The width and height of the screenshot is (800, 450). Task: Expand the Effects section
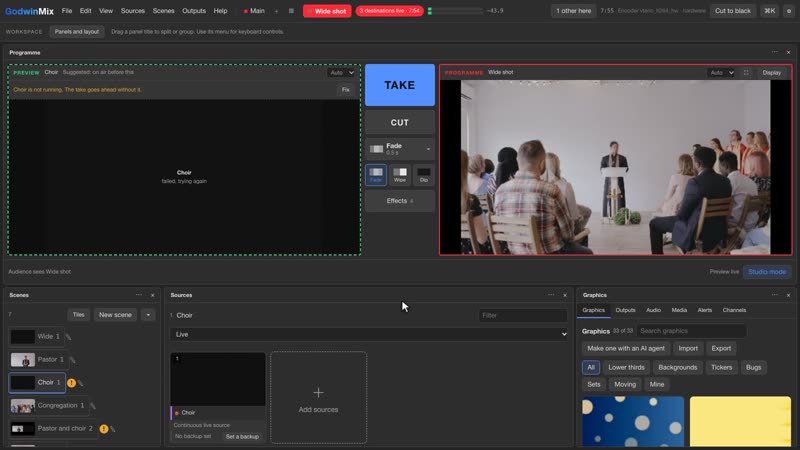click(x=399, y=201)
